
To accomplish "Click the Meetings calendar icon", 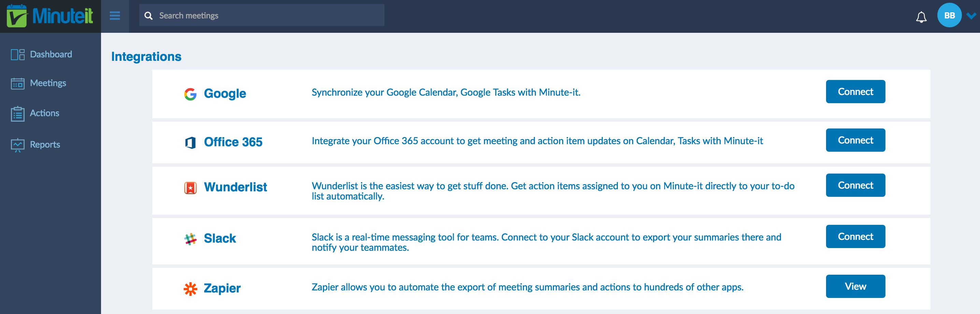I will point(17,83).
